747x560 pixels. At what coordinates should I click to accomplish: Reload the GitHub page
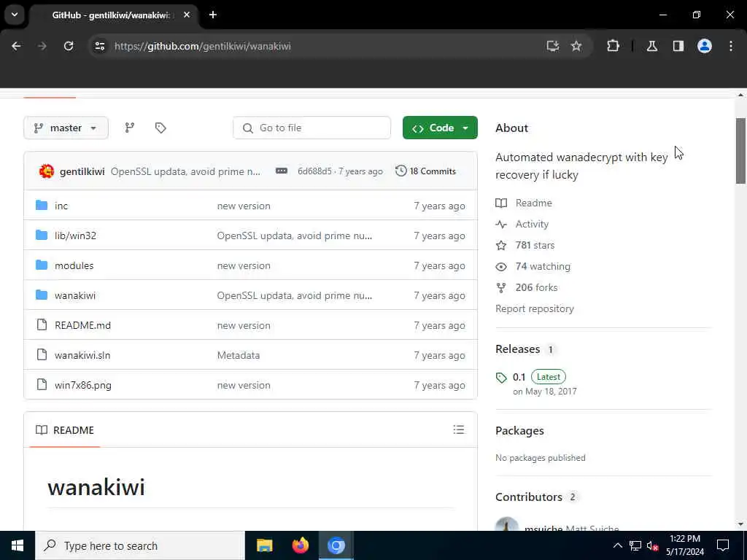pyautogui.click(x=69, y=46)
